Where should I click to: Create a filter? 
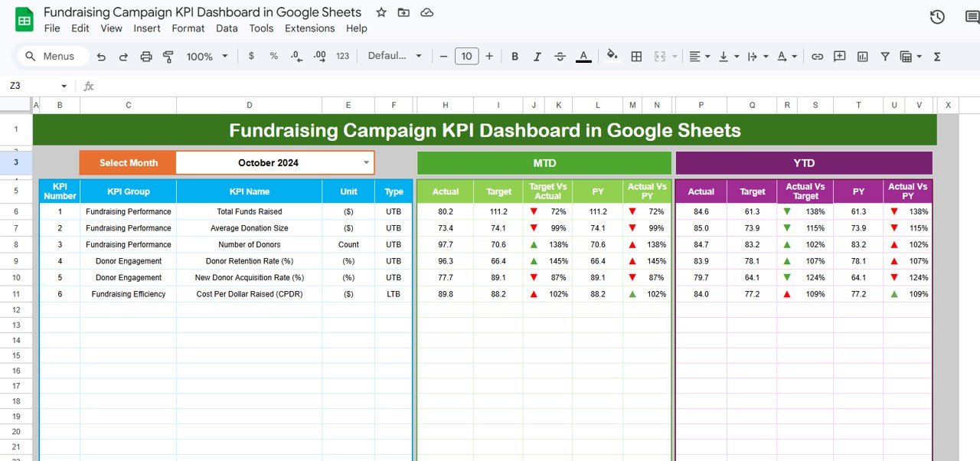coord(885,56)
